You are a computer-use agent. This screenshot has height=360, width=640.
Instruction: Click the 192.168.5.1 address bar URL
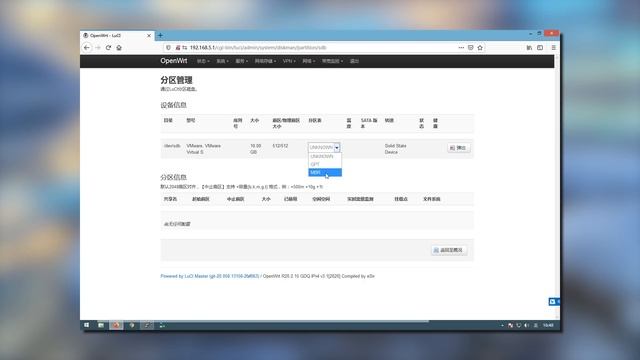click(x=258, y=48)
